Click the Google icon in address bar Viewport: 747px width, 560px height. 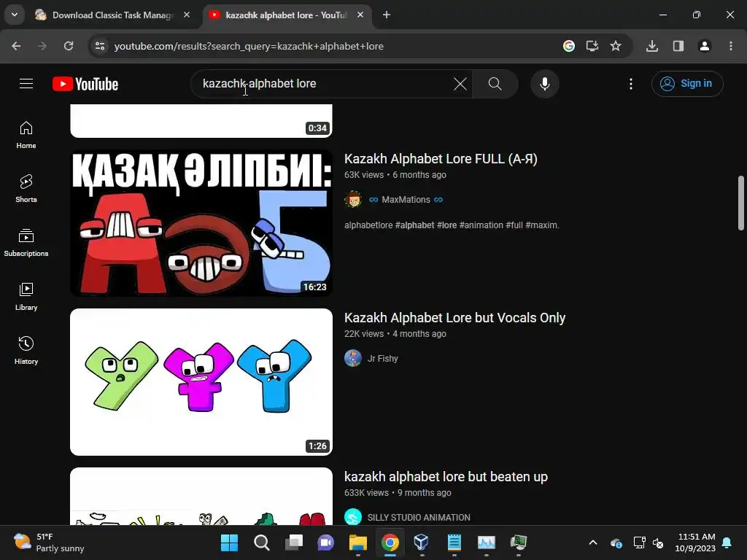point(569,46)
